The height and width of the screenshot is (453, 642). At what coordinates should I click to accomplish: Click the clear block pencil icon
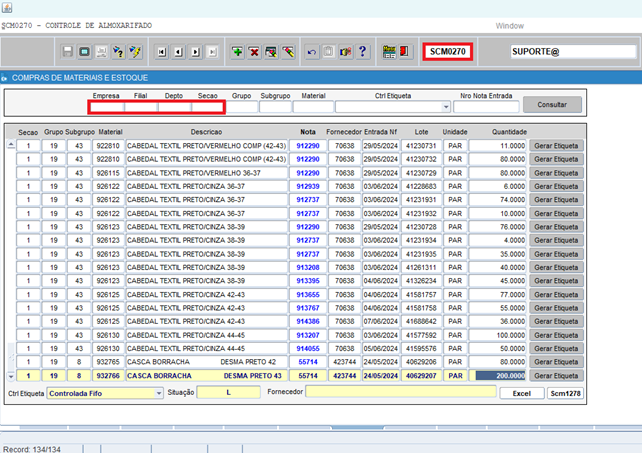tap(288, 52)
